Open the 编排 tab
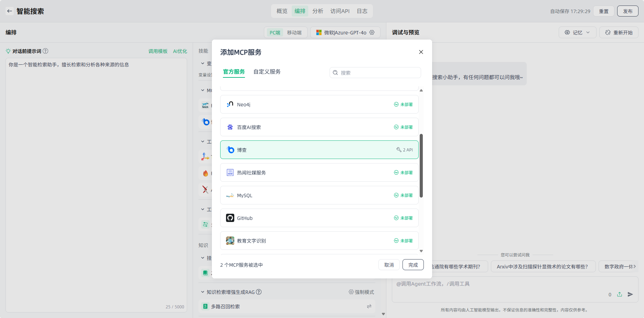 300,11
